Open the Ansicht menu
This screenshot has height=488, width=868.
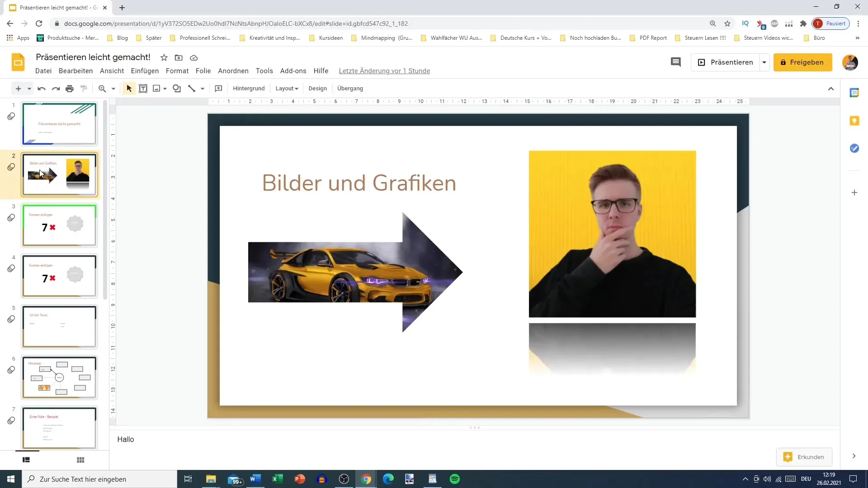112,71
